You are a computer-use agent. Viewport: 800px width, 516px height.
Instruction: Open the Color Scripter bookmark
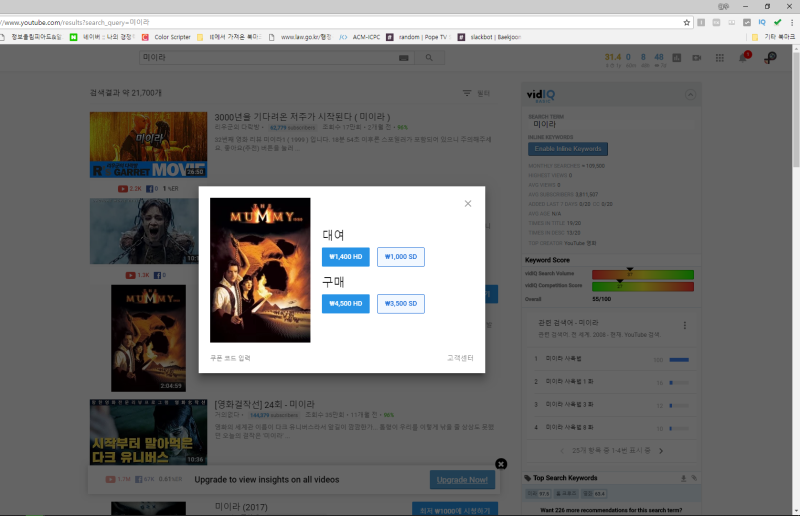point(166,37)
